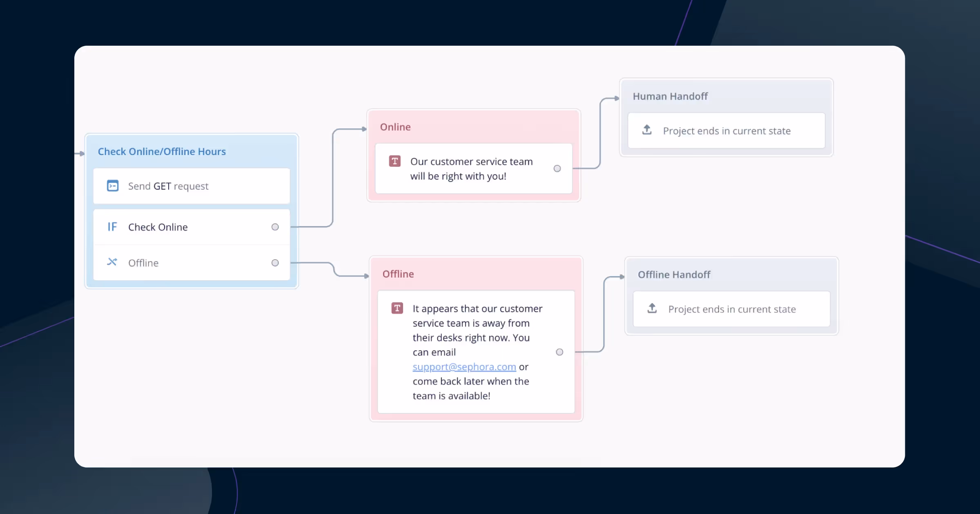This screenshot has width=980, height=514.
Task: Click Project ends step in Human Handoff
Action: (x=726, y=131)
